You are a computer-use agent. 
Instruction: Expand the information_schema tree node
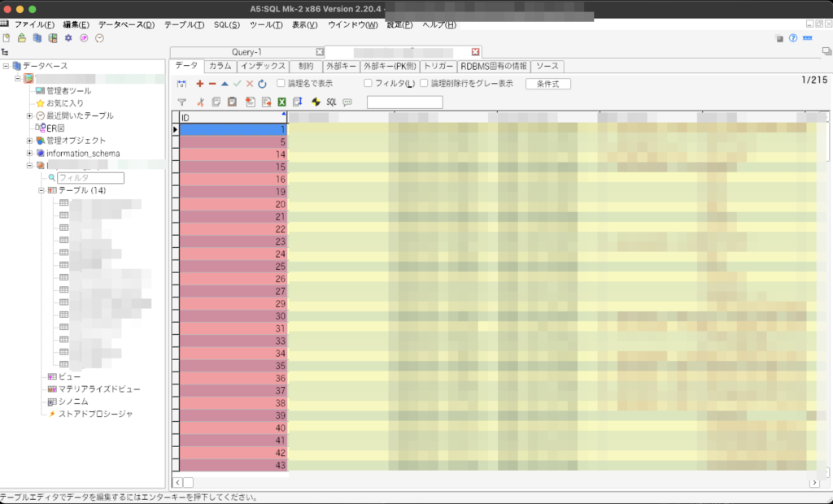pos(29,154)
